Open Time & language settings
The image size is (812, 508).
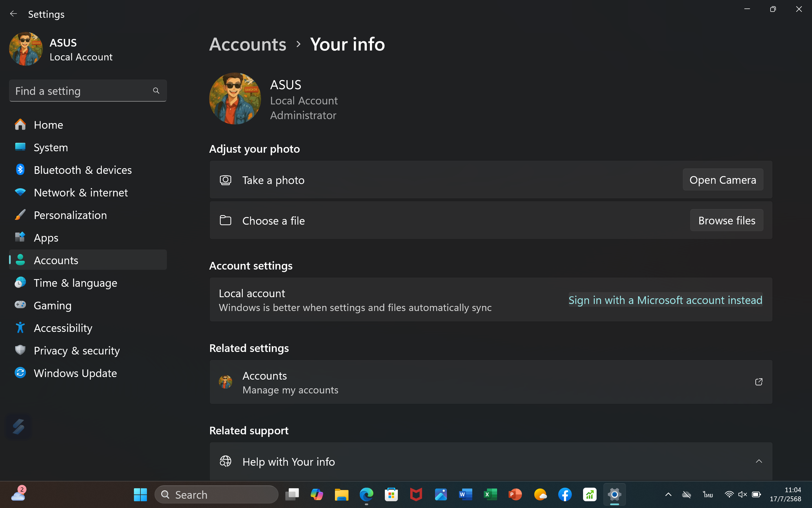88,283
